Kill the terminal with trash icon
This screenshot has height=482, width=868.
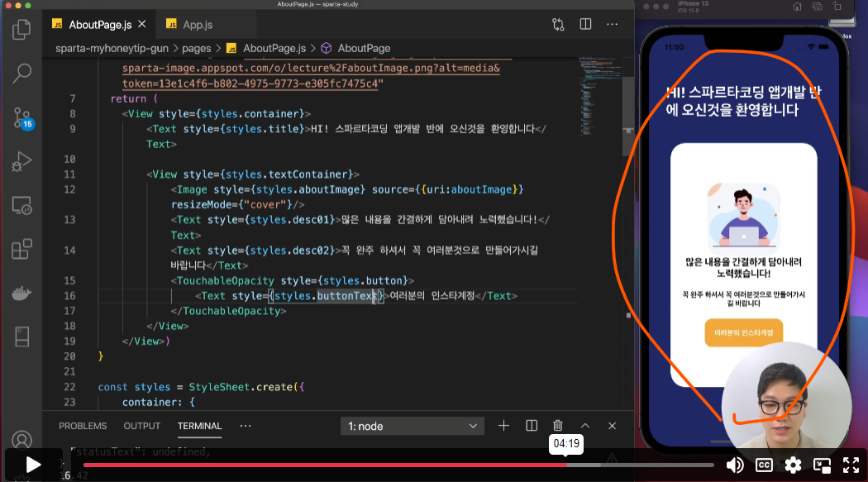[x=558, y=426]
